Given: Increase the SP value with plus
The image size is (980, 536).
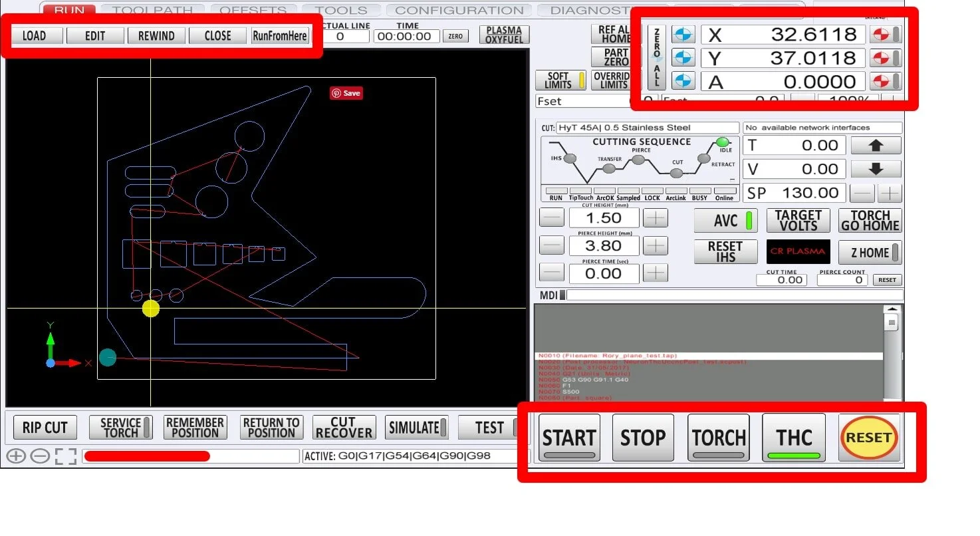Looking at the screenshot, I should pos(890,194).
